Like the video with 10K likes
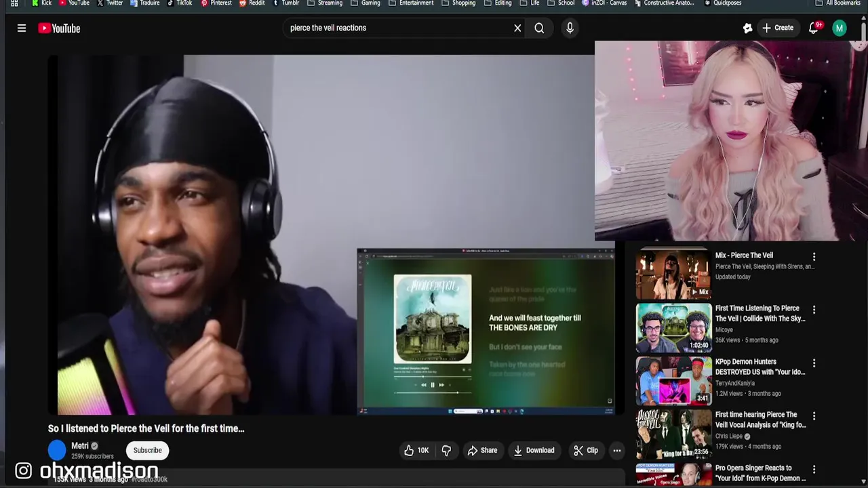This screenshot has height=488, width=868. point(416,450)
